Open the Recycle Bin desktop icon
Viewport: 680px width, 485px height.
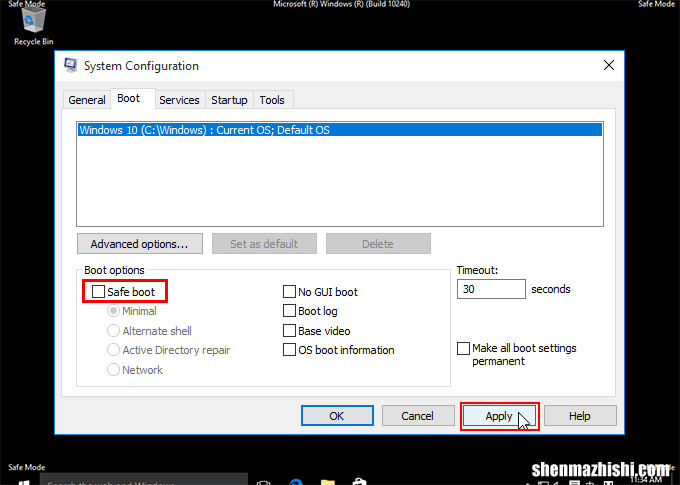33,26
